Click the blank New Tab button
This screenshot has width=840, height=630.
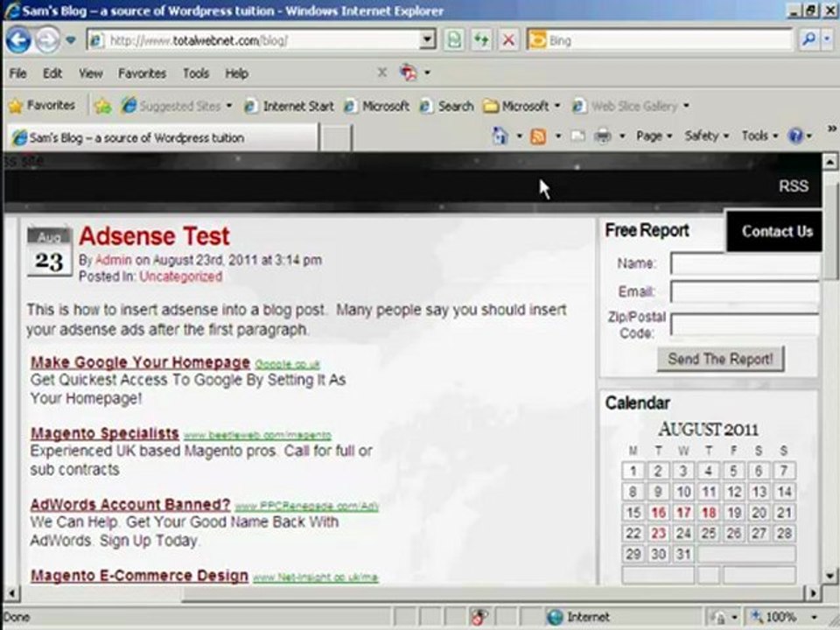click(x=336, y=138)
